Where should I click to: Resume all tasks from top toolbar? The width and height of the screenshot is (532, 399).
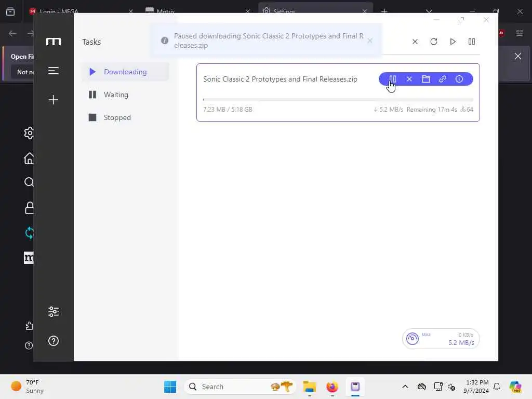click(453, 42)
